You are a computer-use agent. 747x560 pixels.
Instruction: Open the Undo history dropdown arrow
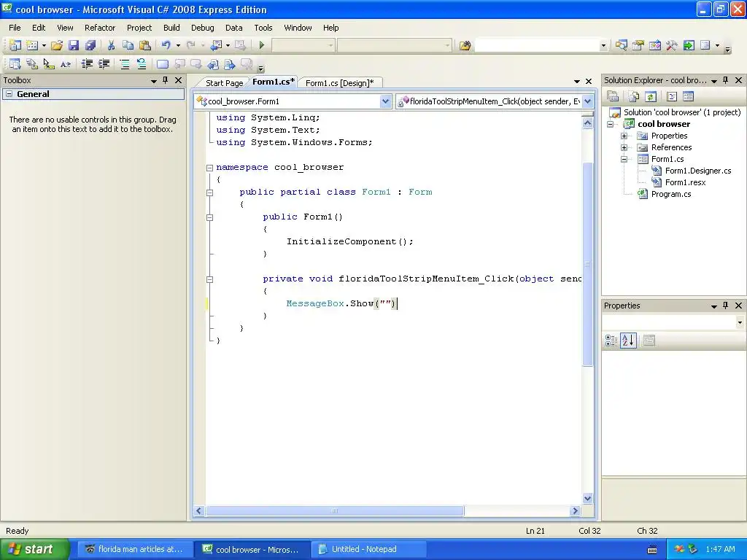tap(178, 45)
